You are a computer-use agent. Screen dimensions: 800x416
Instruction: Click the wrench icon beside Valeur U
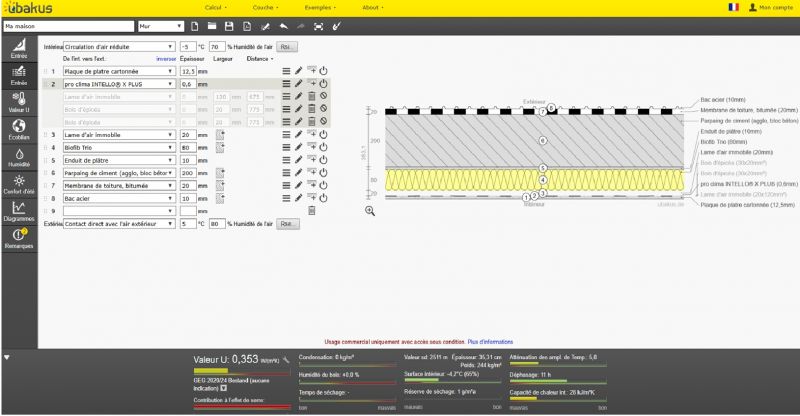pos(286,360)
